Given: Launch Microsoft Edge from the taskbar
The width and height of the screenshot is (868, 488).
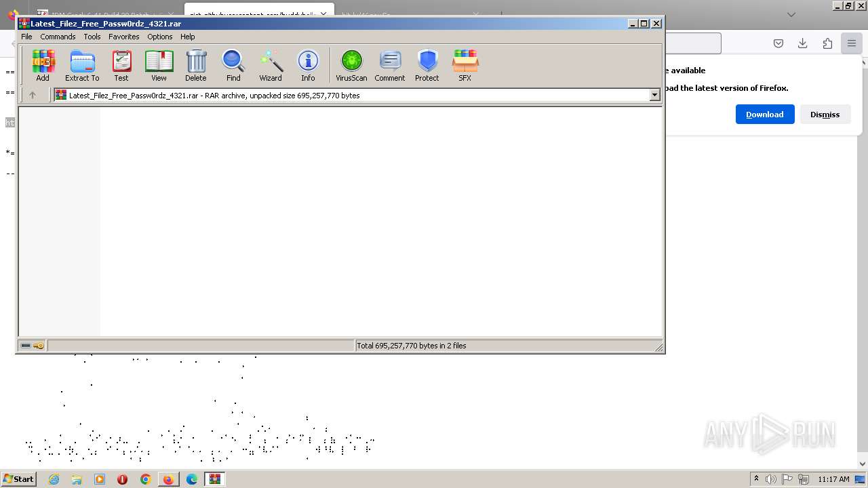Looking at the screenshot, I should pos(191,479).
